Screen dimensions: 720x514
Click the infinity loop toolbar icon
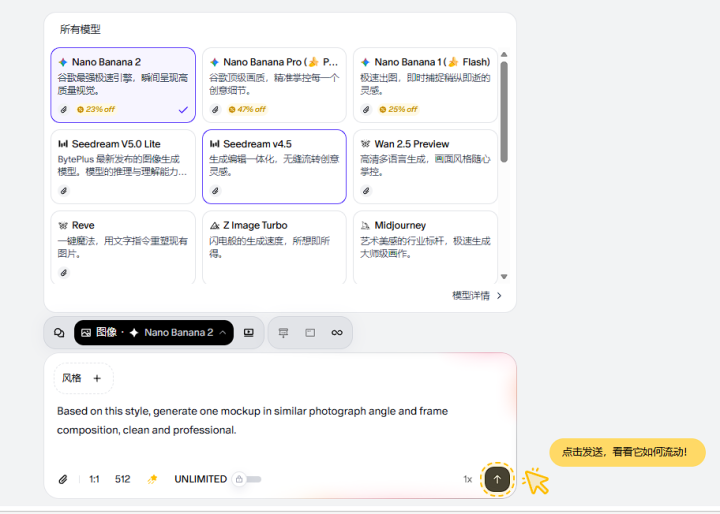tap(337, 333)
